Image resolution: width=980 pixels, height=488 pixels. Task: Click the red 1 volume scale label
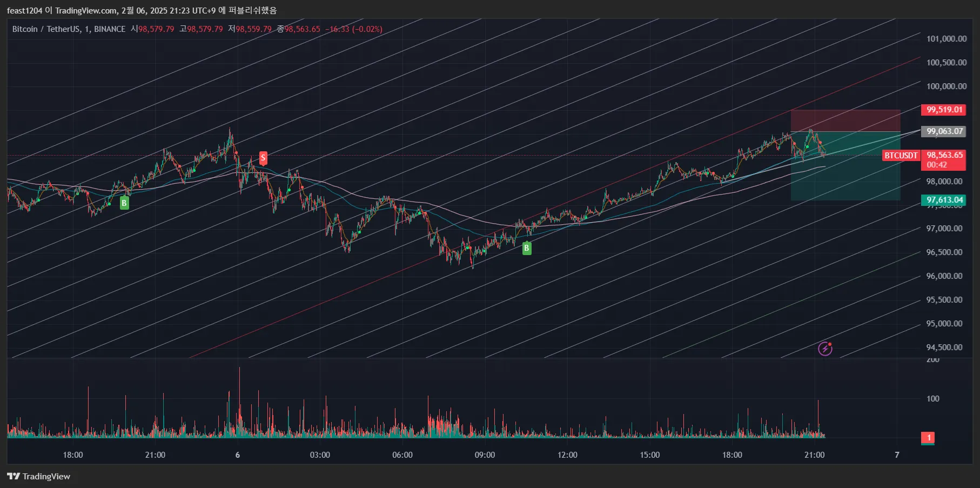click(929, 438)
